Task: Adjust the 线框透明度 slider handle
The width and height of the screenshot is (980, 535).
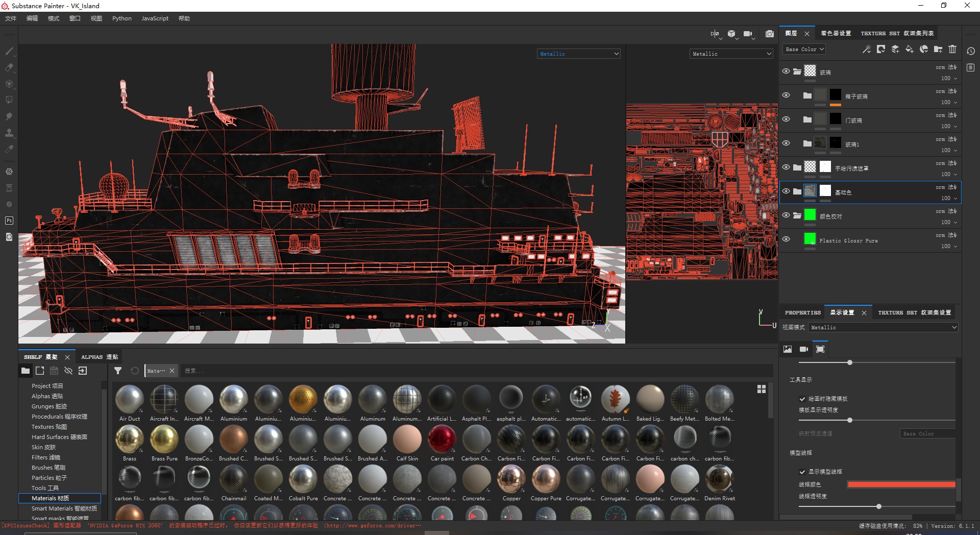Action: (879, 506)
